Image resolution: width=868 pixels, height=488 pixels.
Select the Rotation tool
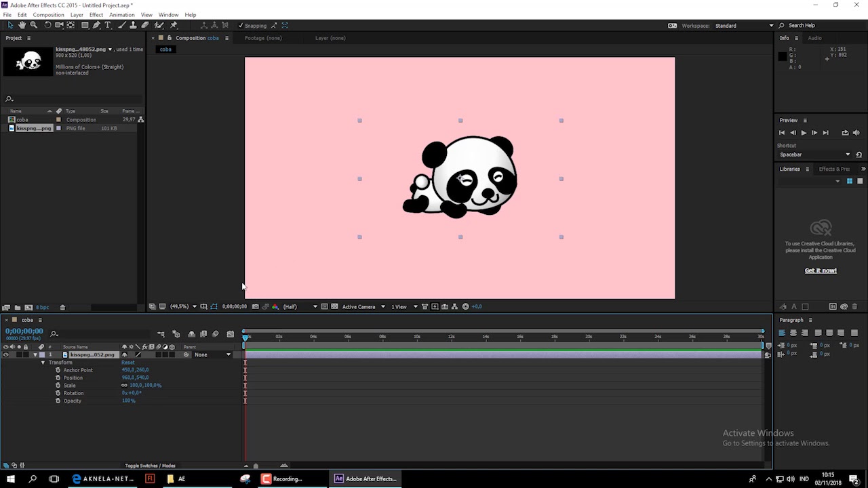point(47,25)
